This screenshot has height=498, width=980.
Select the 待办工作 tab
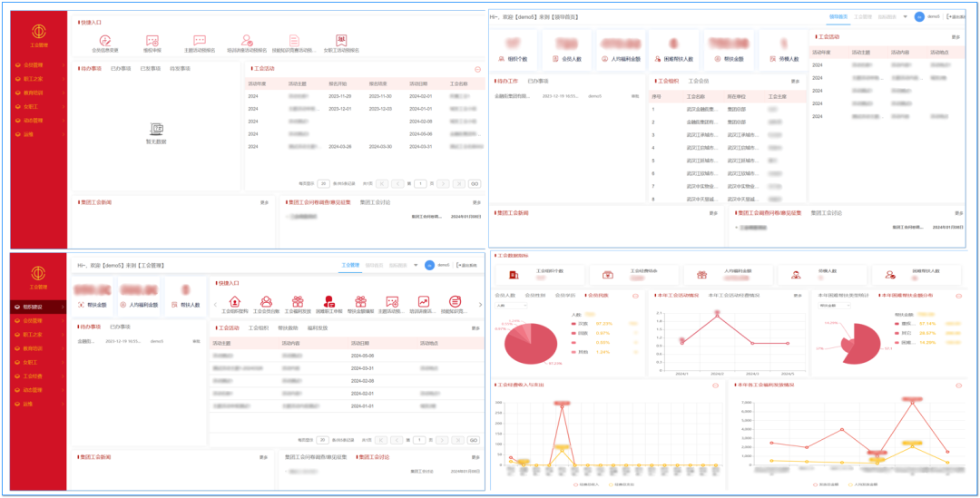(x=505, y=82)
